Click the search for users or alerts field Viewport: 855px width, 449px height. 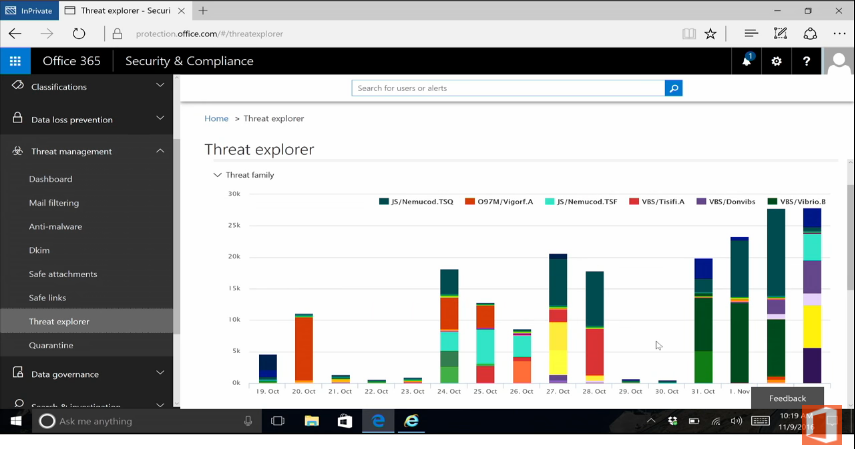pyautogui.click(x=509, y=88)
